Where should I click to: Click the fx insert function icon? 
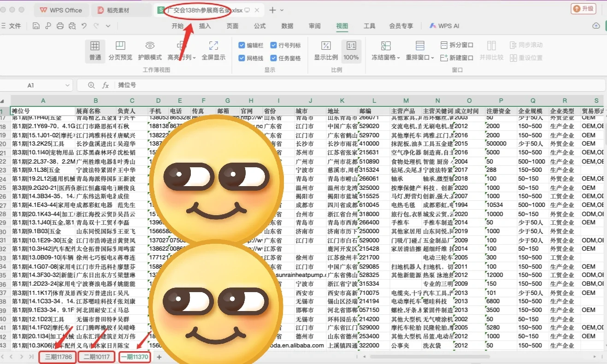click(105, 85)
